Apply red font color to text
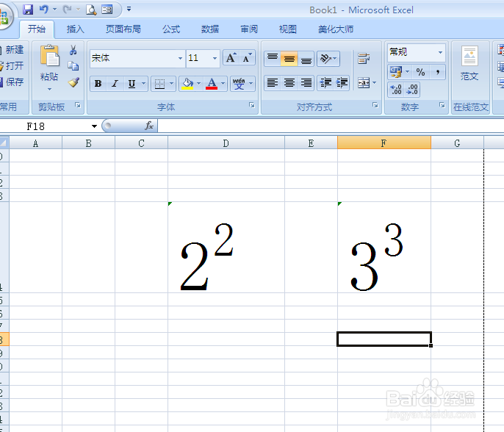504x432 pixels. [x=212, y=84]
